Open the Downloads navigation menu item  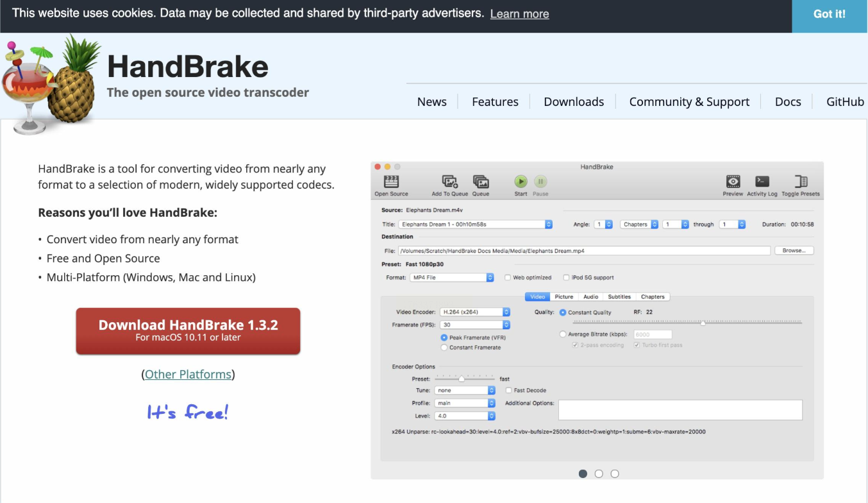pyautogui.click(x=574, y=102)
